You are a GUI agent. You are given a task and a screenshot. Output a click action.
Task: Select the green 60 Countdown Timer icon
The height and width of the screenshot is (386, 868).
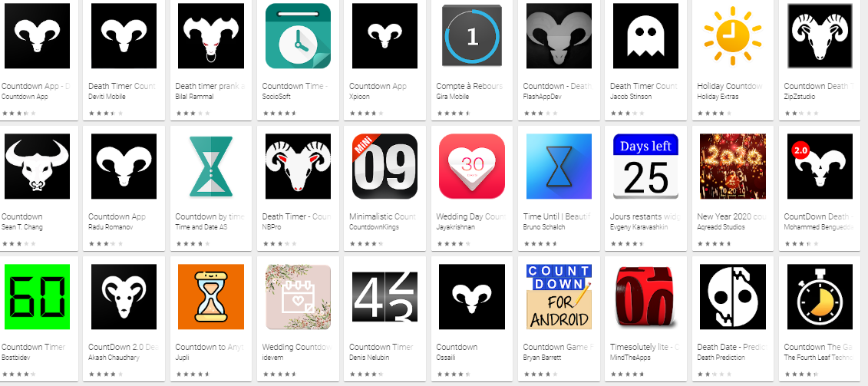pos(37,297)
